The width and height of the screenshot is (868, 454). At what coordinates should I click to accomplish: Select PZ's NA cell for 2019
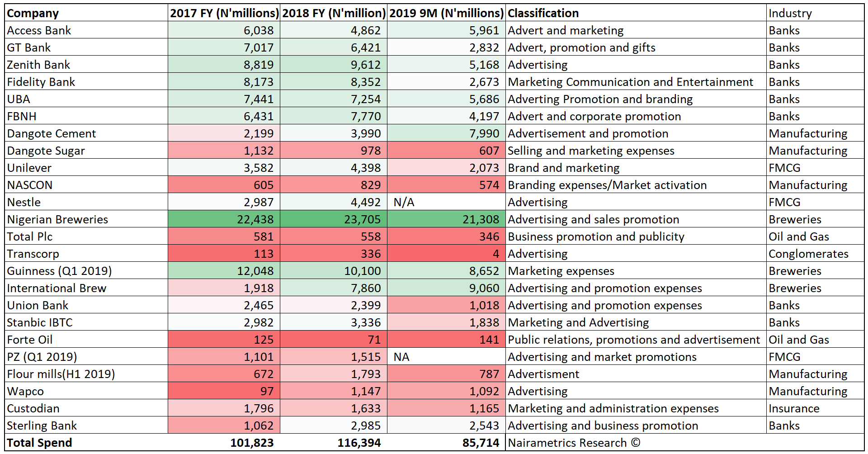click(446, 357)
